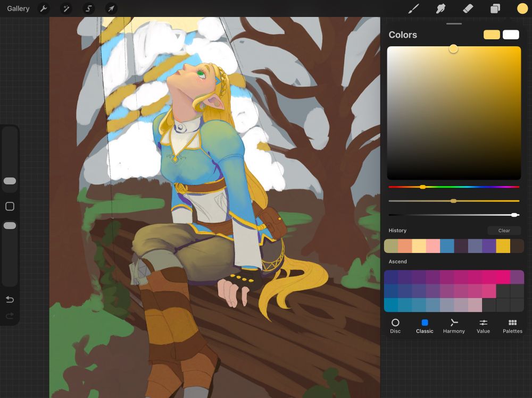The height and width of the screenshot is (398, 532).
Task: Switch to the Harmony color tab
Action: click(454, 326)
